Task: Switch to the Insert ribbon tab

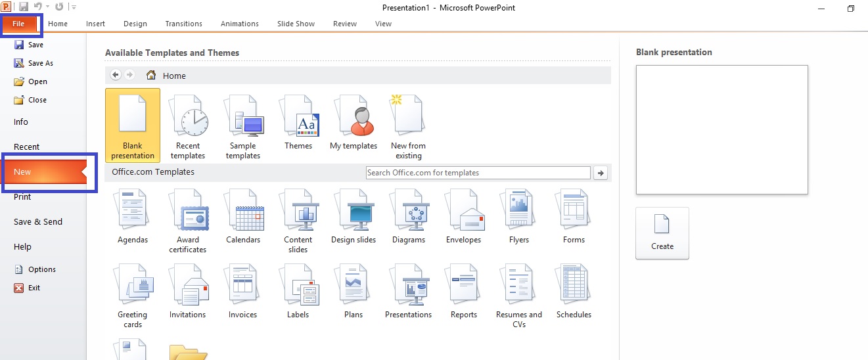Action: 95,24
